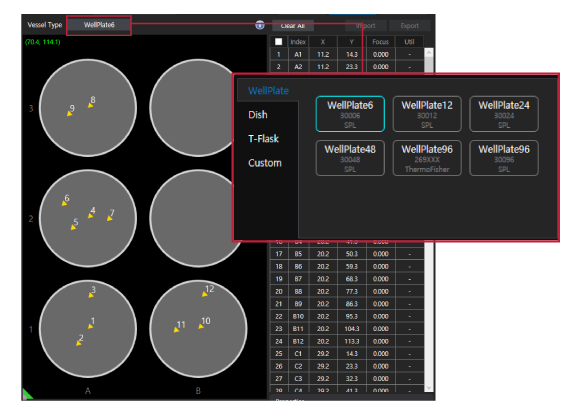Viewport: 581px width, 417px height.
Task: Click scroll up arrow of points table
Action: (x=429, y=53)
